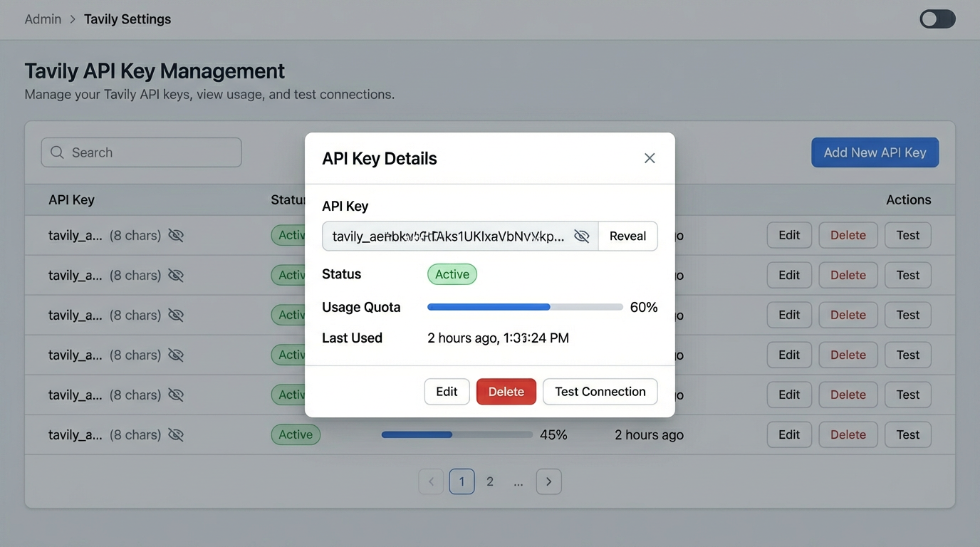Viewport: 980px width, 547px height.
Task: Toggle key visibility eye icon in dialog
Action: 582,236
